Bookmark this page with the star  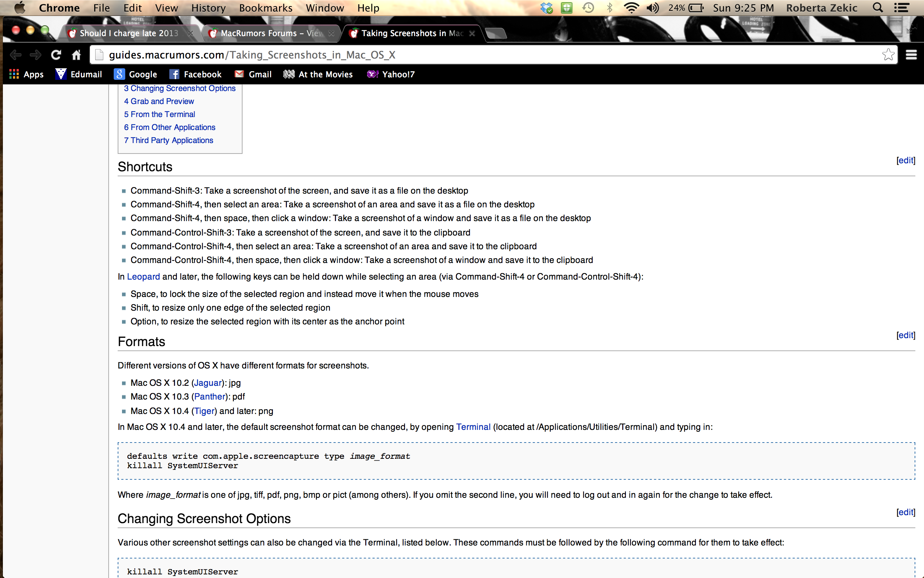(x=888, y=55)
